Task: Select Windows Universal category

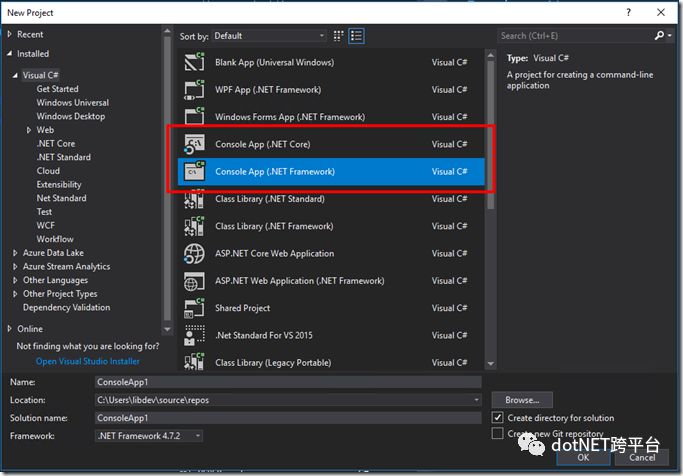Action: click(x=73, y=103)
